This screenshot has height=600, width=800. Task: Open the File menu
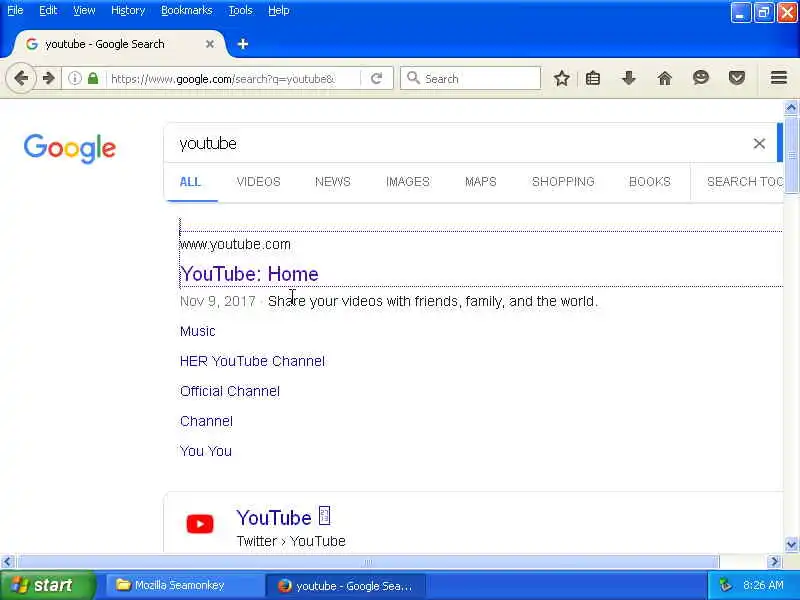pyautogui.click(x=15, y=10)
